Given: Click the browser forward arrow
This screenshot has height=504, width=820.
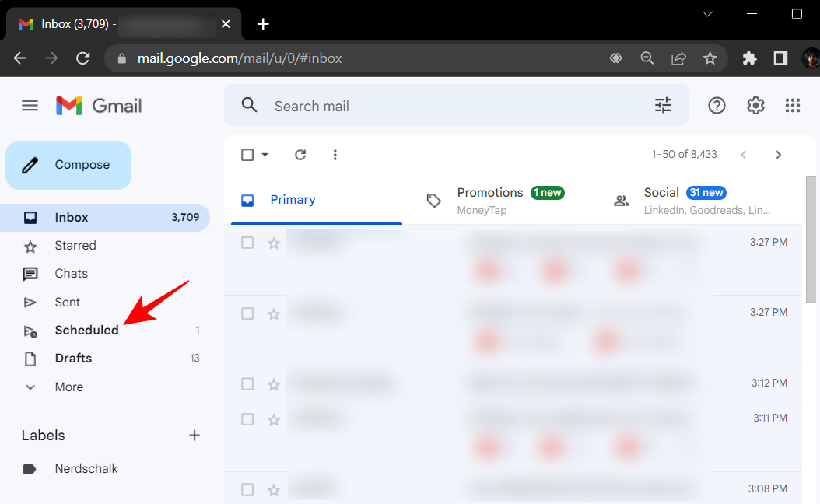Looking at the screenshot, I should 51,58.
